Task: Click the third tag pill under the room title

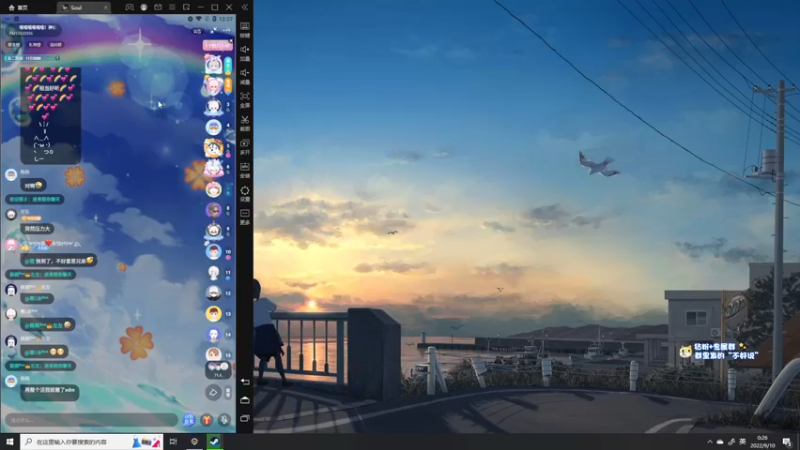Action: (x=56, y=45)
